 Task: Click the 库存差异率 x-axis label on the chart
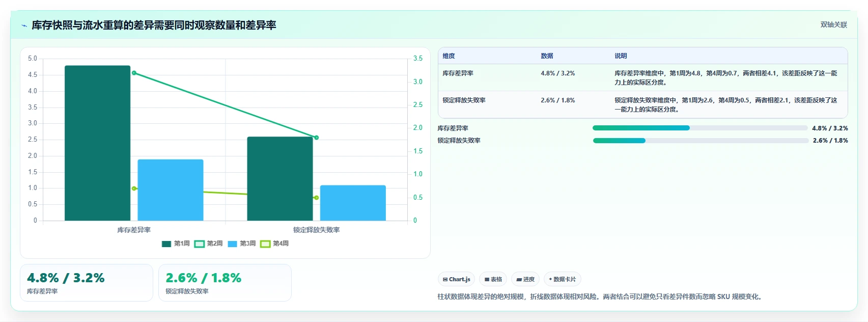pos(134,230)
